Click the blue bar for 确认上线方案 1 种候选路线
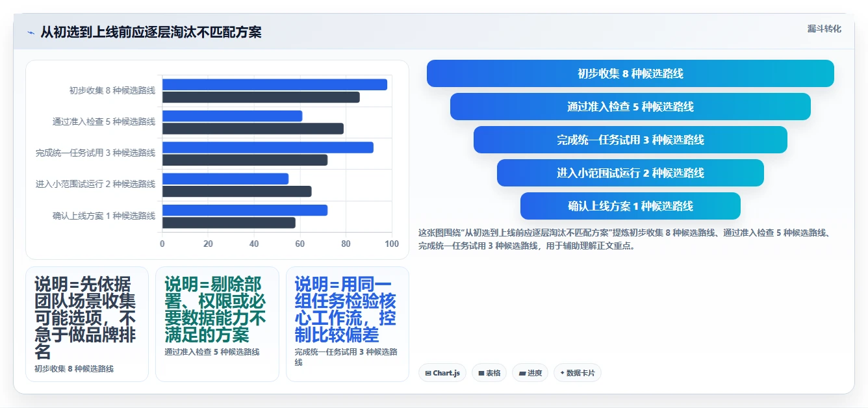868x408 pixels. point(245,210)
